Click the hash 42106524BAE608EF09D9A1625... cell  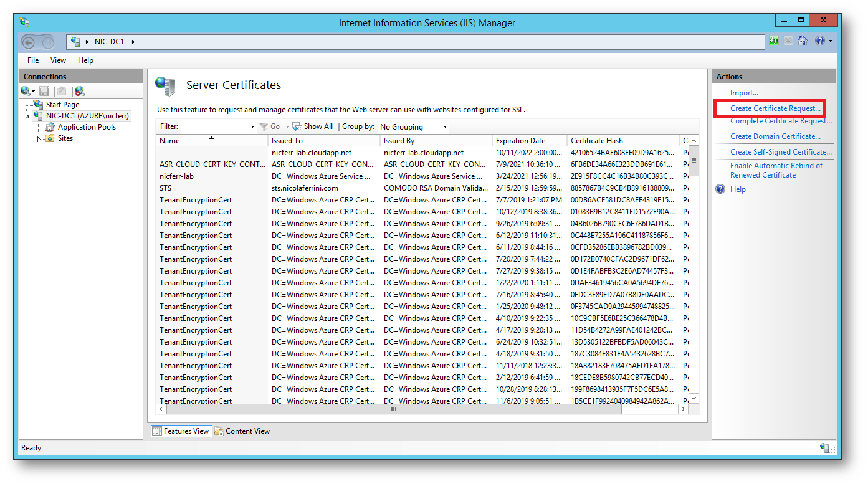pos(622,153)
